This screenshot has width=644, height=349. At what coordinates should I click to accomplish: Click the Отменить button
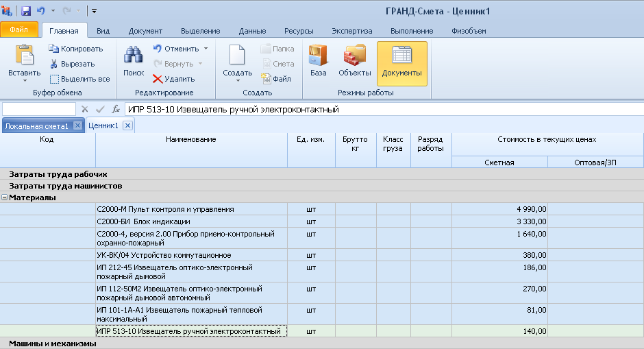click(x=176, y=49)
